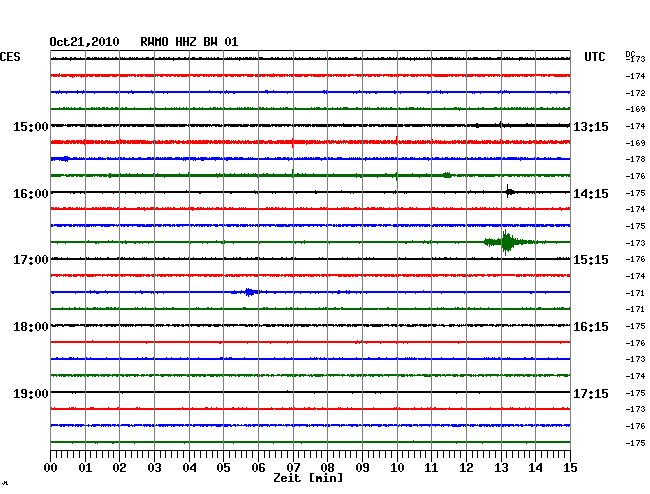Click the red spike at minute 10
Viewport: 650px width, 494px height.
pos(397,140)
